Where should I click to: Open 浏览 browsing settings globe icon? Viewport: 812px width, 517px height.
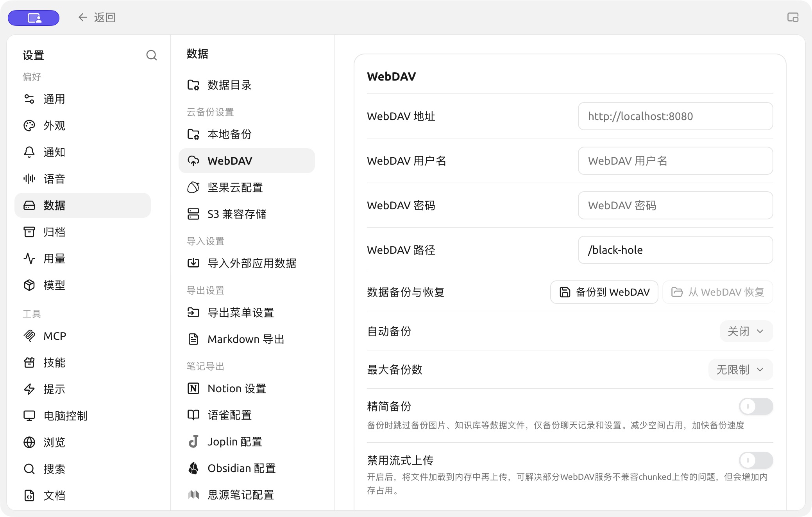(x=82, y=442)
